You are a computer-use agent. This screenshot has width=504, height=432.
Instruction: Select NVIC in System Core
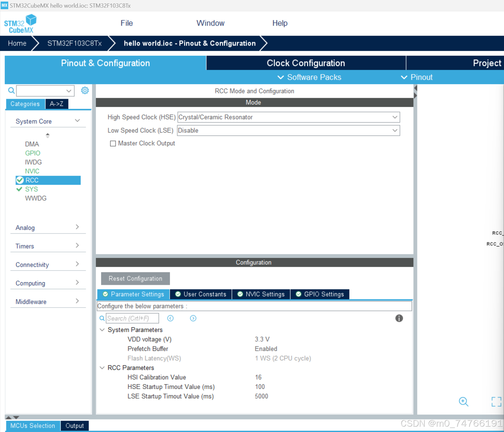(32, 171)
